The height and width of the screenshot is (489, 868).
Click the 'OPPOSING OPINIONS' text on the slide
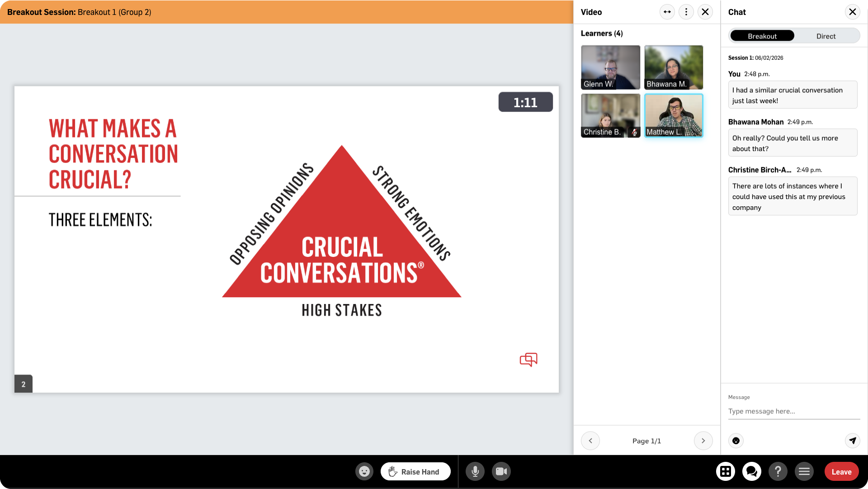[x=272, y=214]
